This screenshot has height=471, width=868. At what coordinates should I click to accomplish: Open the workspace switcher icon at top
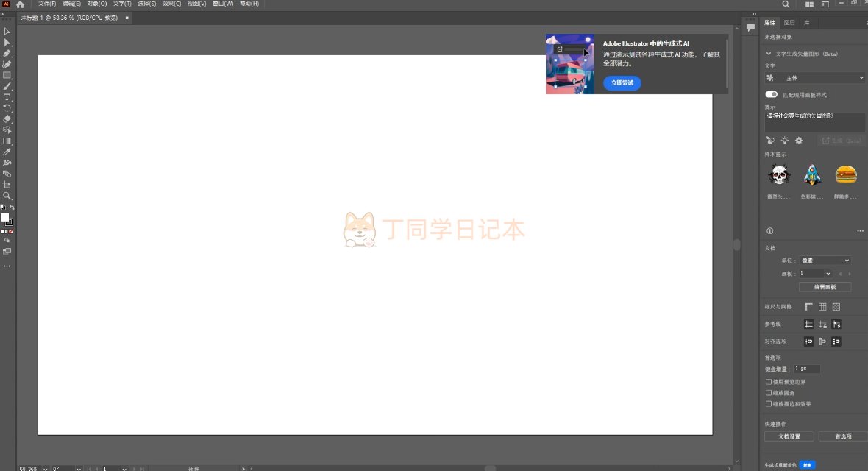(825, 4)
